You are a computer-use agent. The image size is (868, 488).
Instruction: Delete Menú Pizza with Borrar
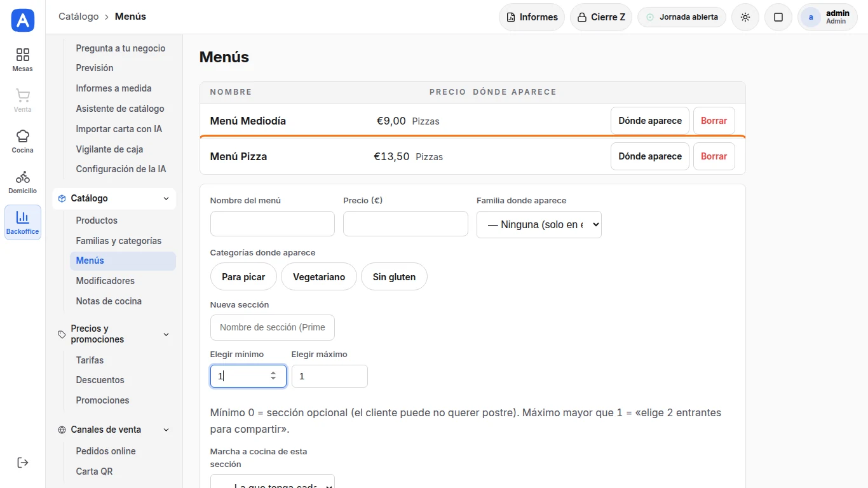[714, 156]
